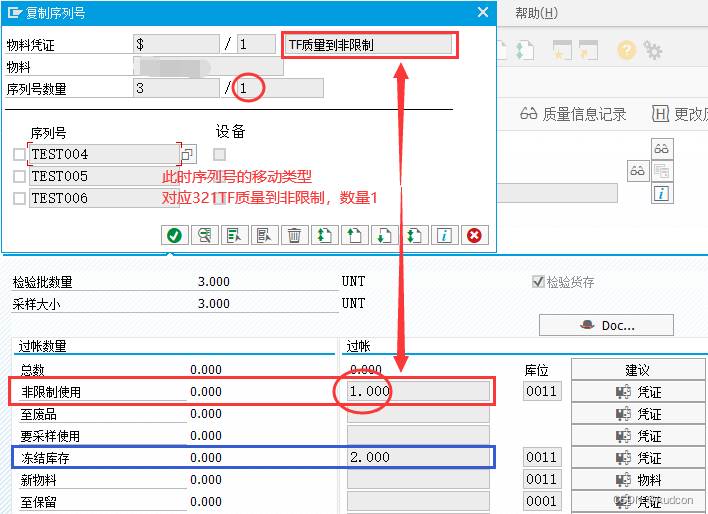Click 非限制使用 posting field showing 1.000
The width and height of the screenshot is (708, 514).
coord(418,391)
